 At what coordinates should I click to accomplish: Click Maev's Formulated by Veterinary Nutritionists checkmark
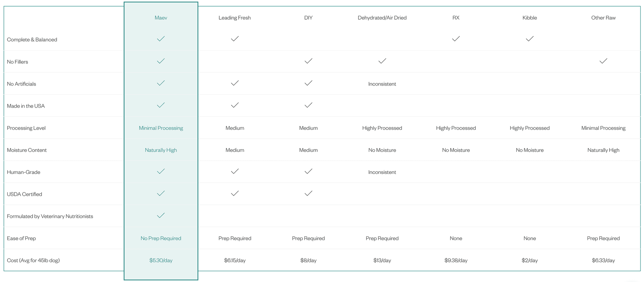click(x=161, y=215)
